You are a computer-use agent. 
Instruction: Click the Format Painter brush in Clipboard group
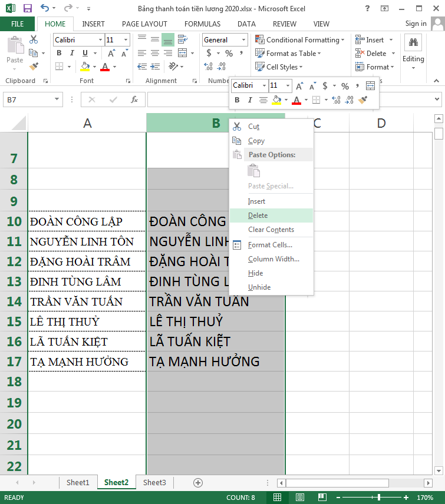tap(34, 67)
